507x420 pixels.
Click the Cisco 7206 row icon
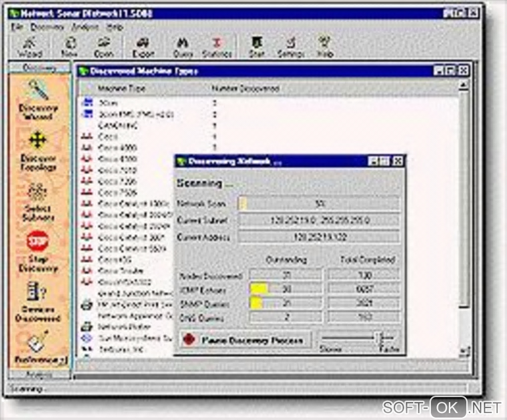86,181
